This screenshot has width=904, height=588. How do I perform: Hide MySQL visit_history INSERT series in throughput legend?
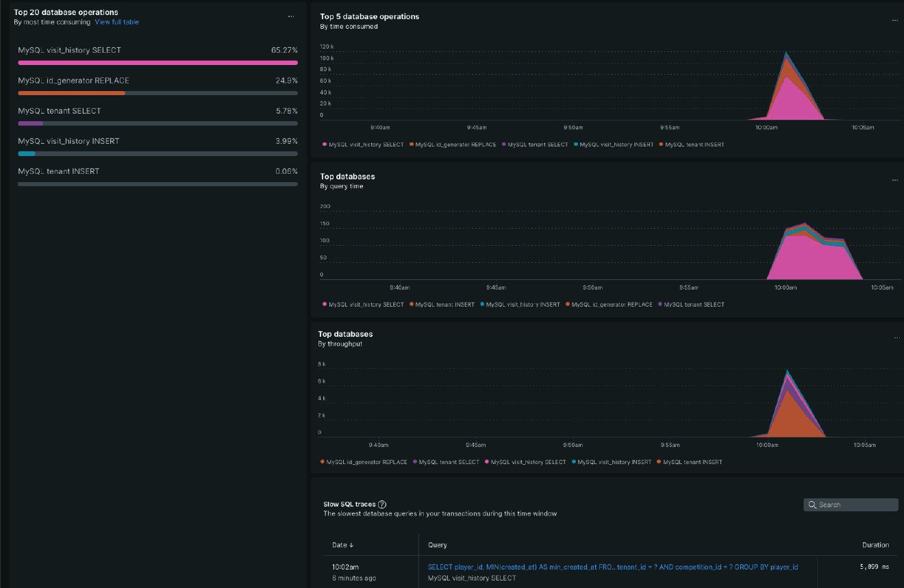573,462
